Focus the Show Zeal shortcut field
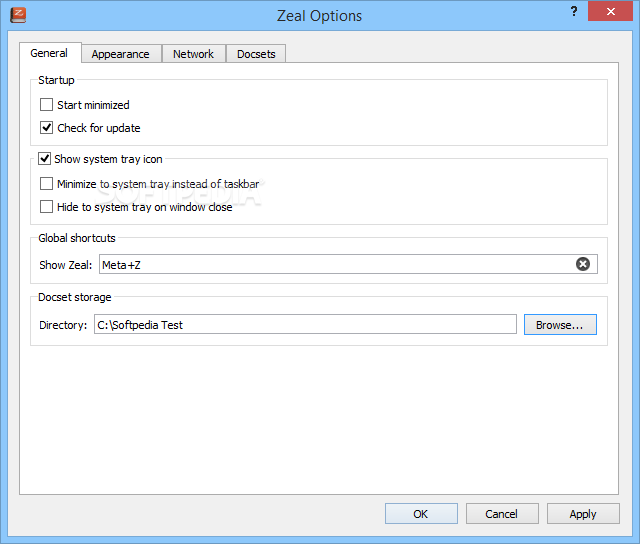 coord(348,264)
